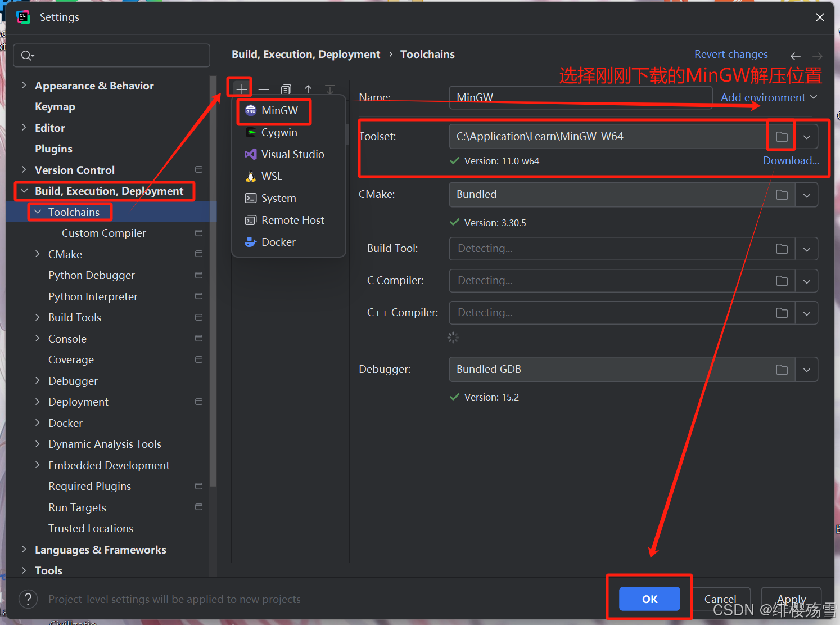
Task: Click the forward navigation arrow
Action: pos(818,56)
